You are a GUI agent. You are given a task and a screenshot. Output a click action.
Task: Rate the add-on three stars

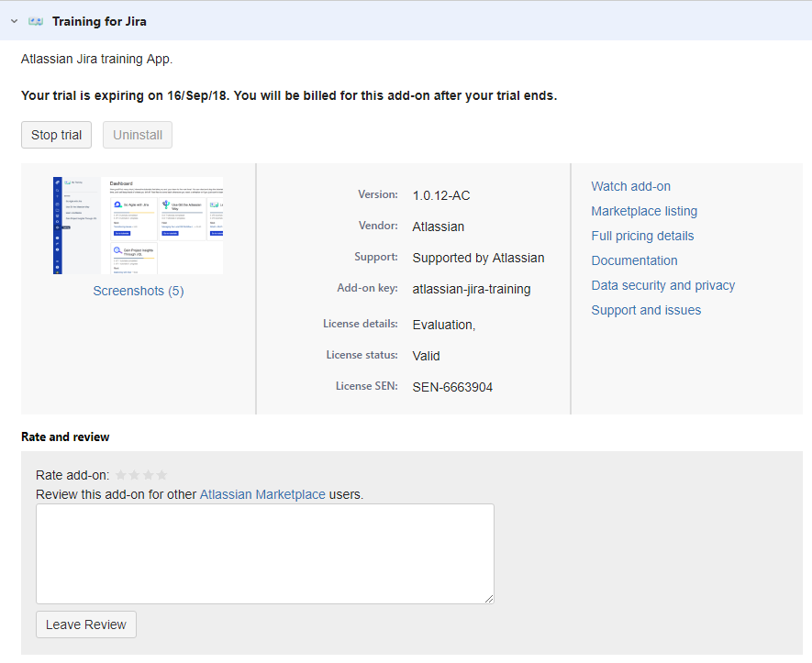148,475
